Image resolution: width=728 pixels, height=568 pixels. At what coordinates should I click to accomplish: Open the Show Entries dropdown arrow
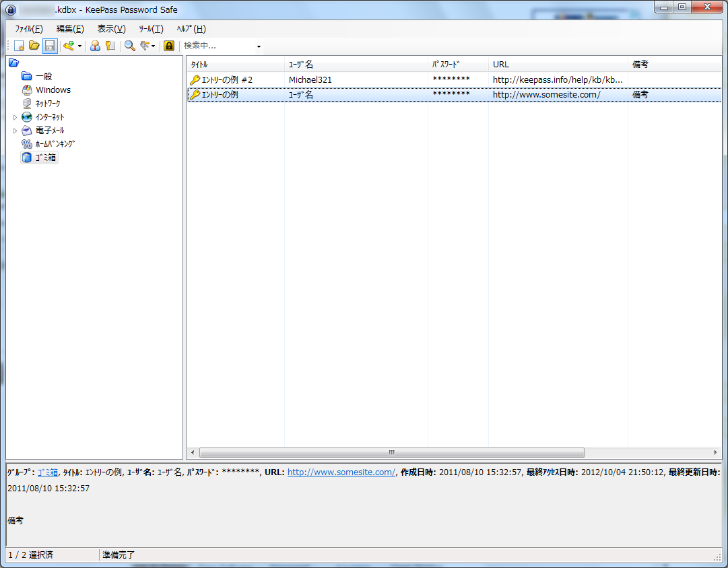[x=154, y=46]
